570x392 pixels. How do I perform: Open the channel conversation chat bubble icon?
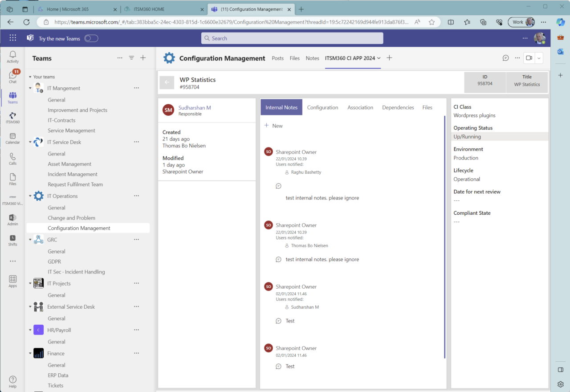(x=505, y=58)
